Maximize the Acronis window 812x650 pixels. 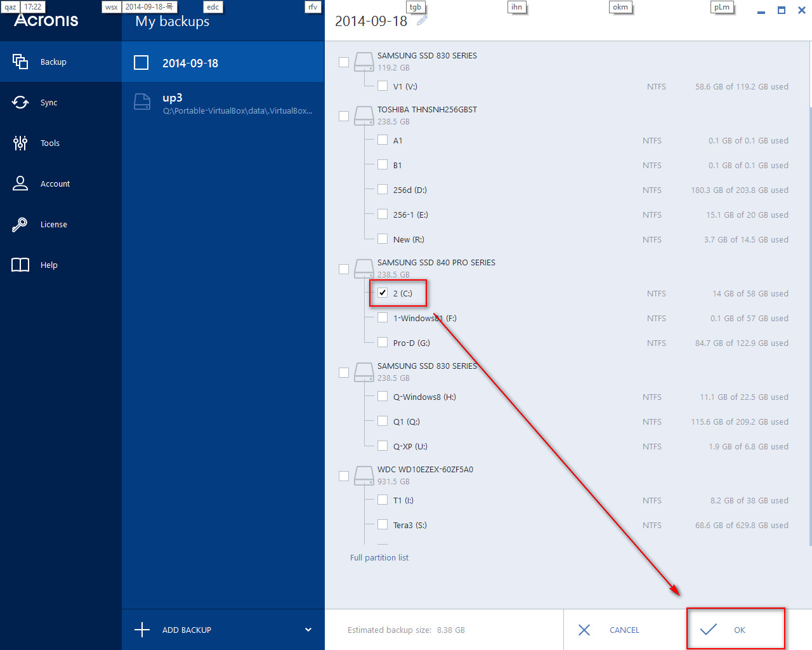(782, 10)
